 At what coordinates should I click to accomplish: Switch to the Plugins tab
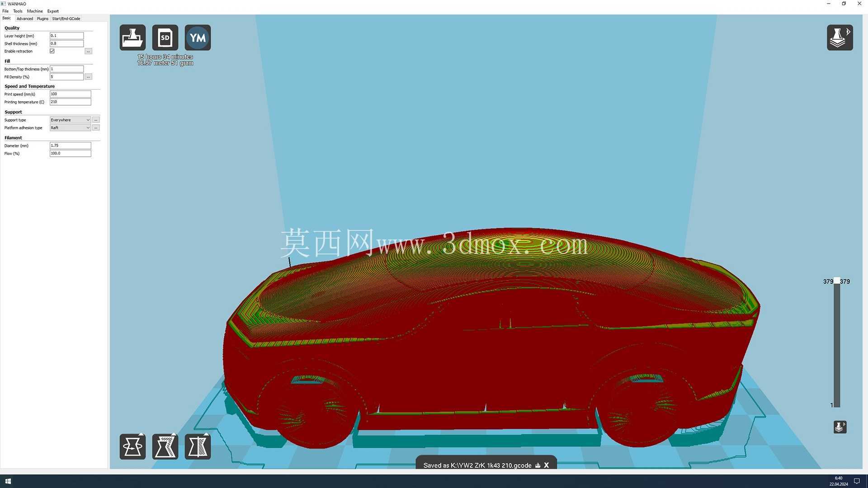coord(42,19)
